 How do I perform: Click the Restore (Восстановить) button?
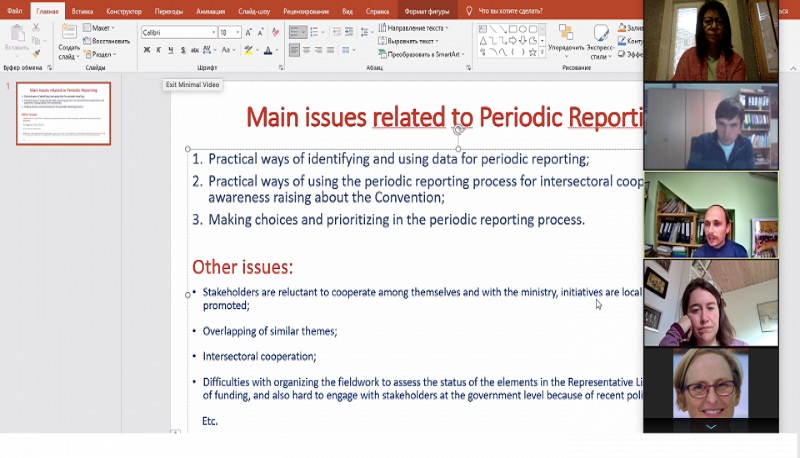(110, 41)
